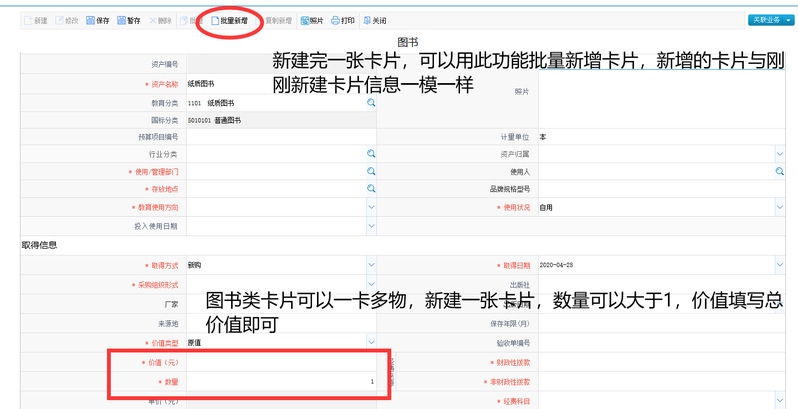
Task: Click the 数量 (Quantity) input field
Action: (280, 382)
